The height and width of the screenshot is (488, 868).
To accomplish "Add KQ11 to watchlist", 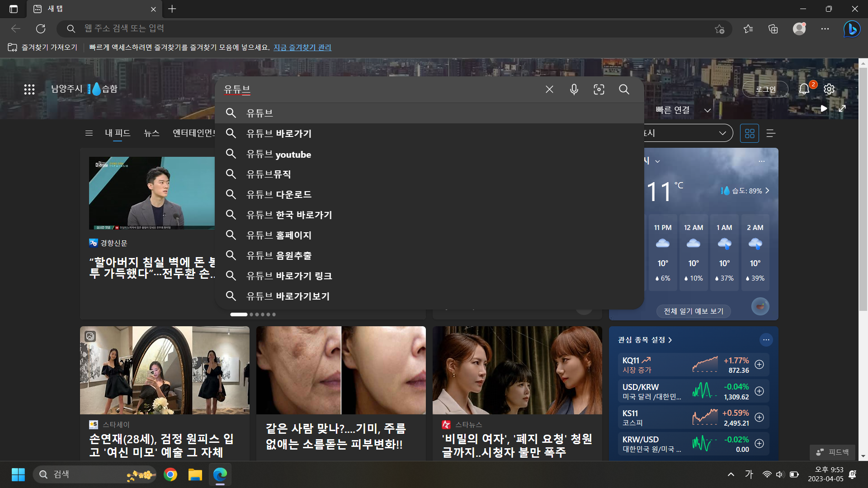I will point(759,365).
